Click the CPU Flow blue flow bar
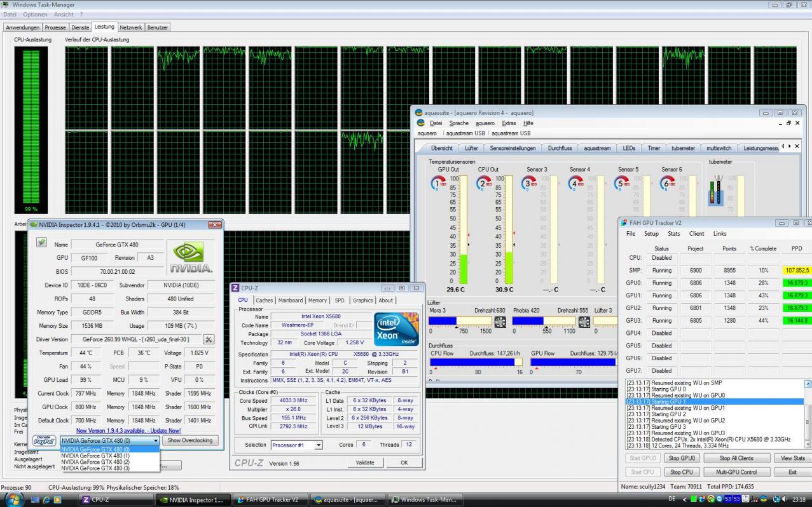The height and width of the screenshot is (507, 812). [x=472, y=362]
